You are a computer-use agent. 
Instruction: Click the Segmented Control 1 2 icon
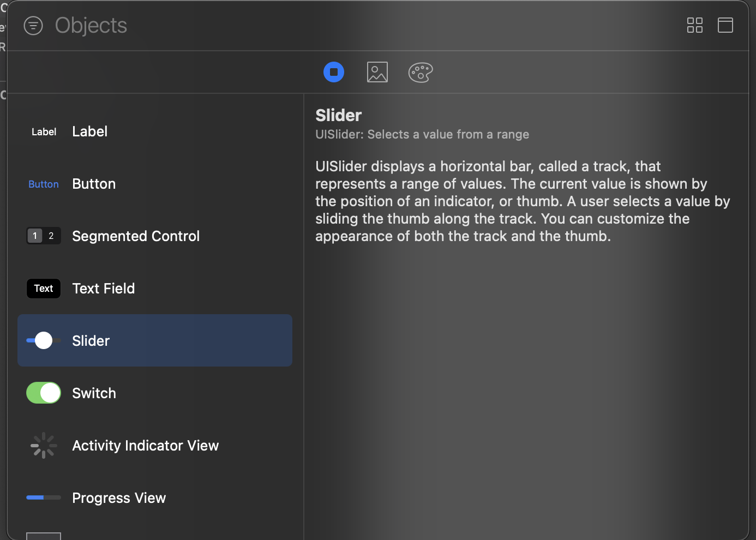(x=44, y=236)
